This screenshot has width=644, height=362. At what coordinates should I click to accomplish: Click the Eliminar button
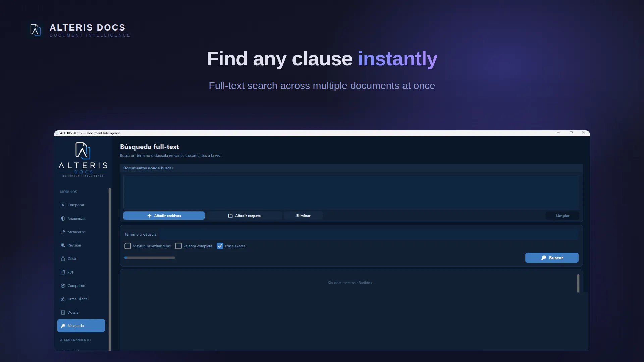pos(303,216)
